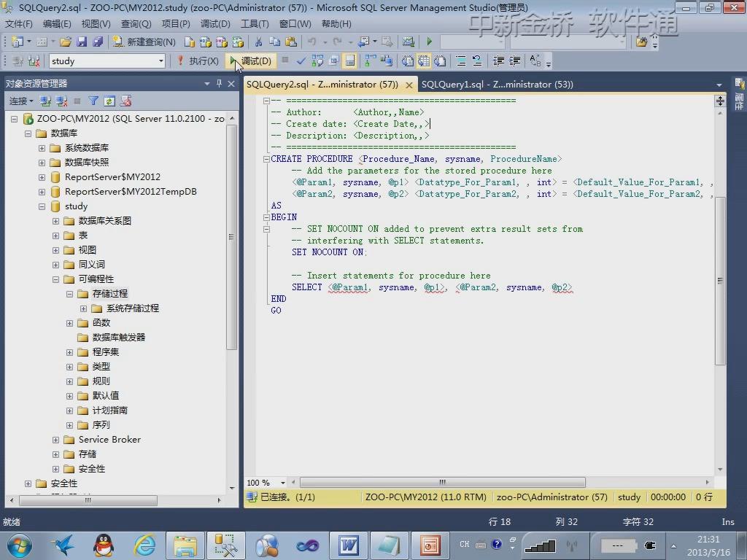The height and width of the screenshot is (560, 747).
Task: Select the 存储过程 tree item
Action: pos(110,294)
